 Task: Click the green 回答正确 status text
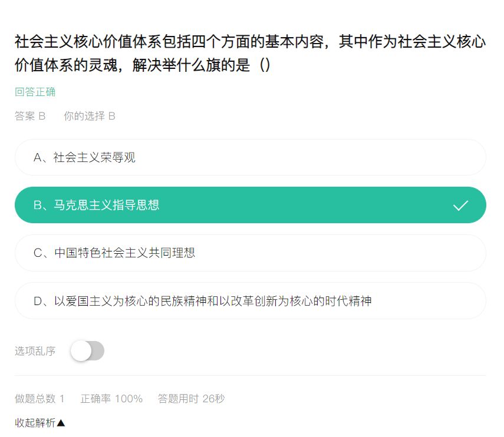pyautogui.click(x=35, y=92)
